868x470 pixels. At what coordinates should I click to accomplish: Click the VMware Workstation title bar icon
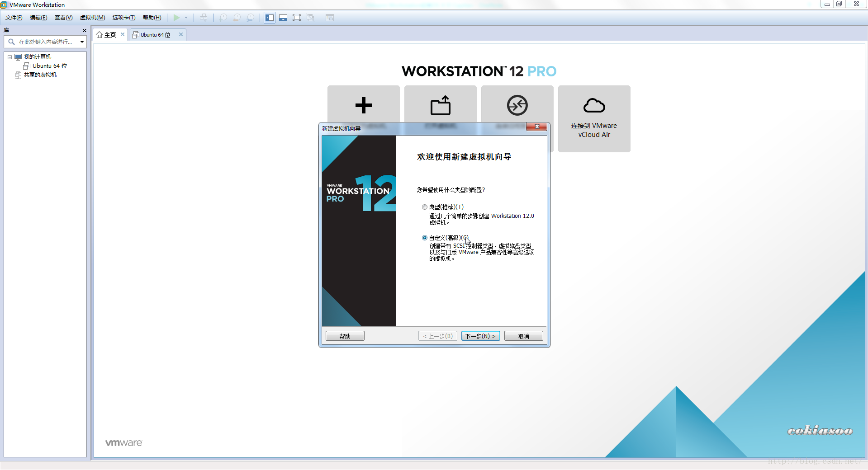pyautogui.click(x=4, y=5)
